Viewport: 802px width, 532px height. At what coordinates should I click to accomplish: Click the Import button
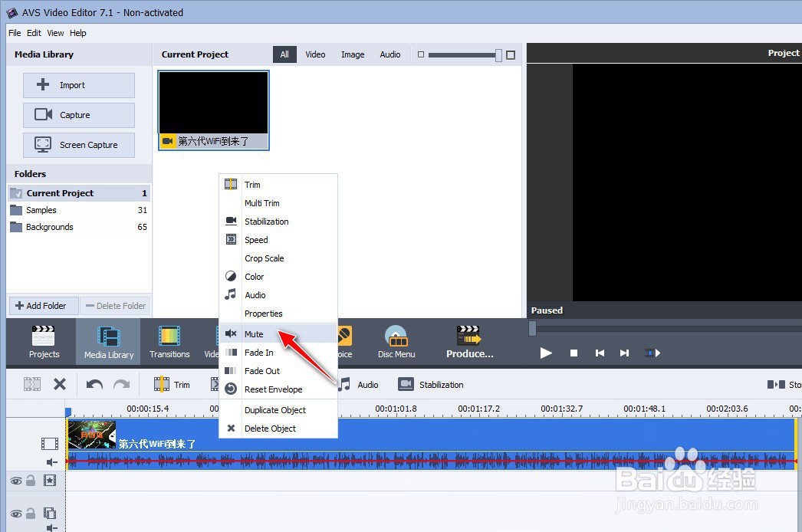(78, 85)
